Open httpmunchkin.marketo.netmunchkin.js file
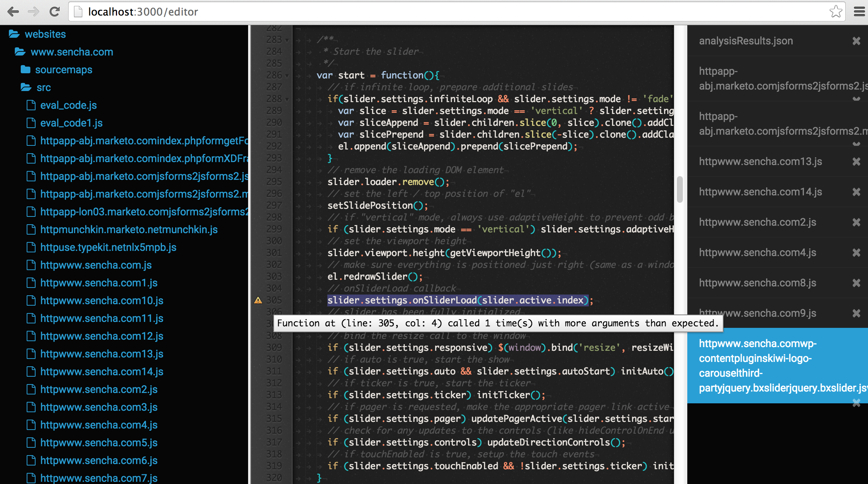The width and height of the screenshot is (868, 484). [x=128, y=229]
